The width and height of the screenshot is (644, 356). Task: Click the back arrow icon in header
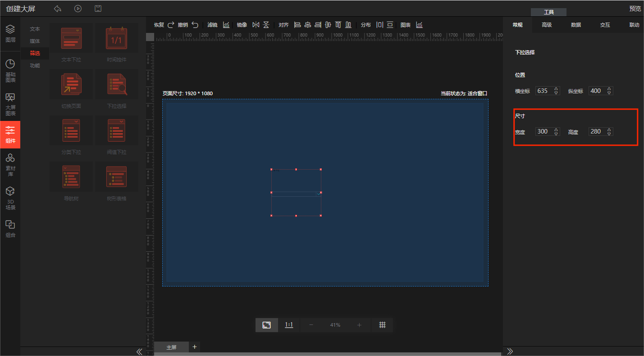pos(57,9)
